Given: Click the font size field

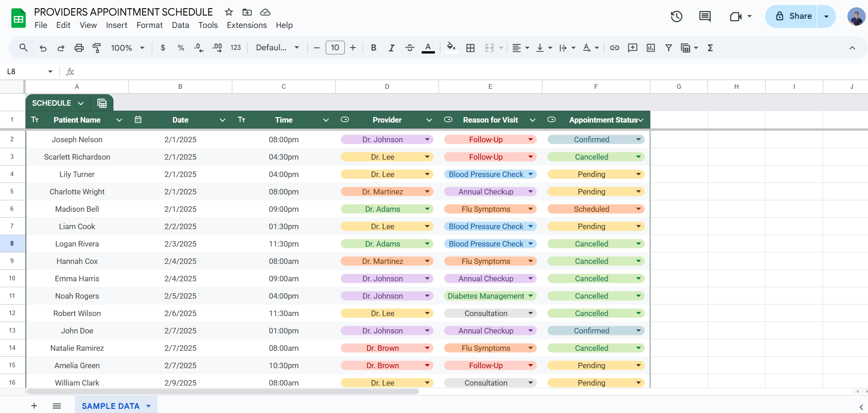Looking at the screenshot, I should click(335, 48).
